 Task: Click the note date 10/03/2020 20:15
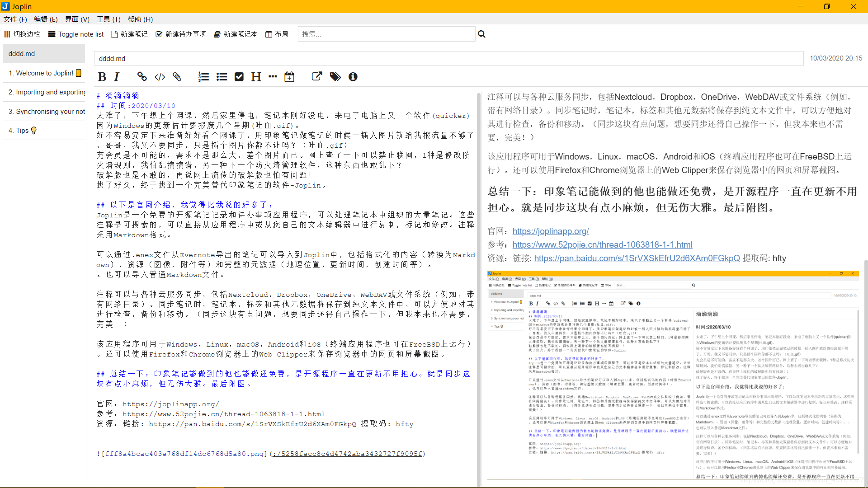835,58
